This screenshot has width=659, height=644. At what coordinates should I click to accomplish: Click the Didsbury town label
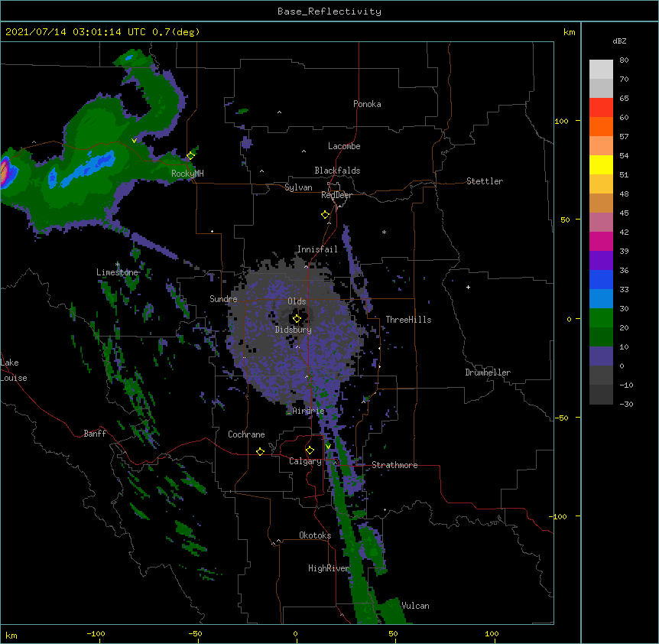coord(294,330)
